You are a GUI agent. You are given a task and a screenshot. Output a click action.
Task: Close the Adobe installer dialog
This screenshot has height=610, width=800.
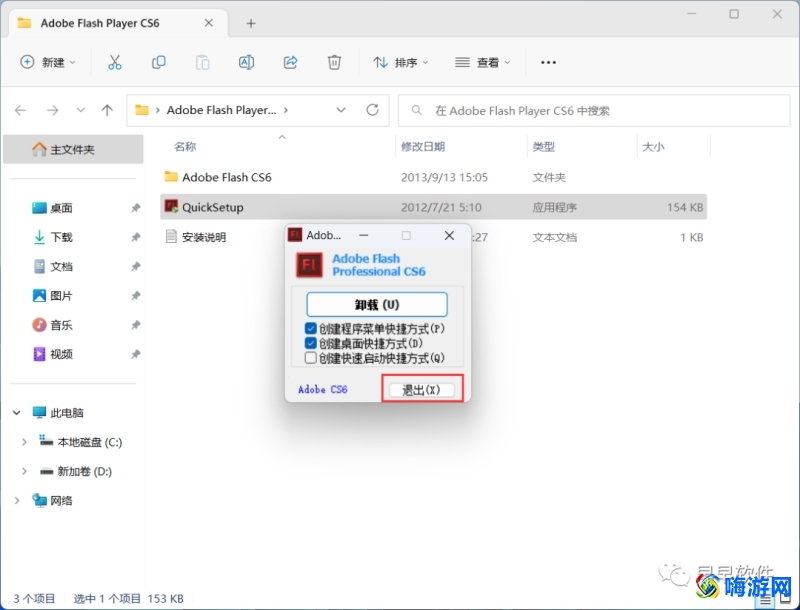(x=449, y=235)
